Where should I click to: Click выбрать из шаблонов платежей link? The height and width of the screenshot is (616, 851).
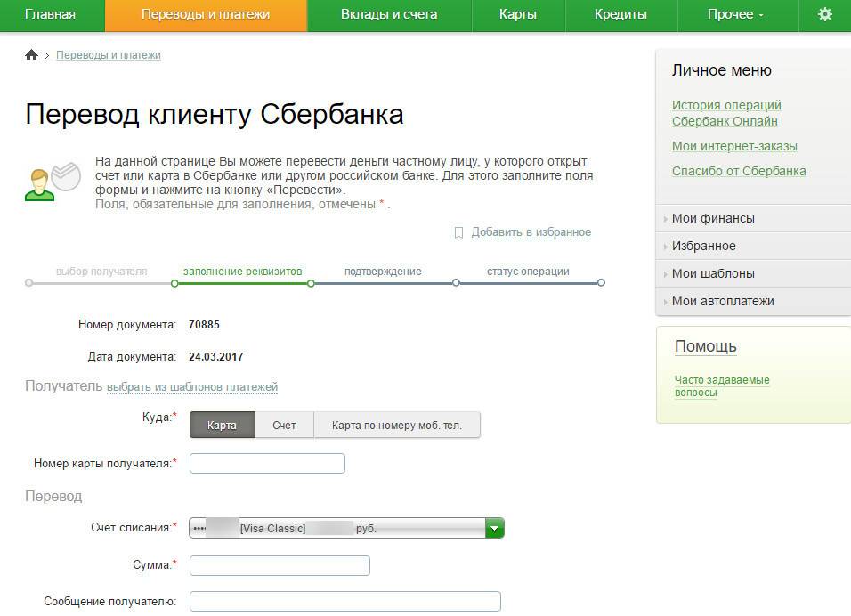[192, 387]
